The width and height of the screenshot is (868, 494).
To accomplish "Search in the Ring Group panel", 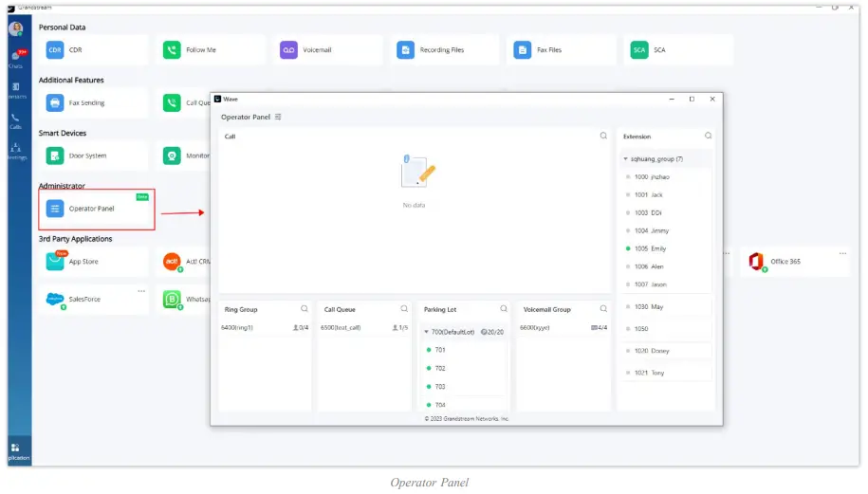I will tap(304, 309).
